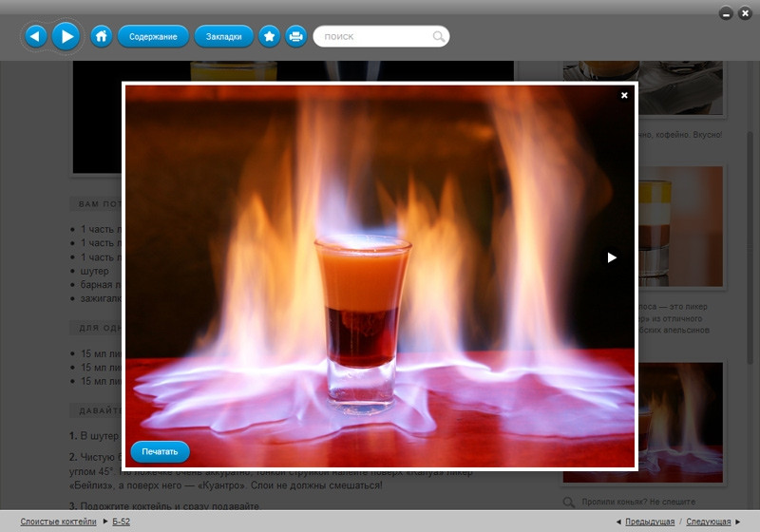Go to Предыдущая page link

coord(650,522)
